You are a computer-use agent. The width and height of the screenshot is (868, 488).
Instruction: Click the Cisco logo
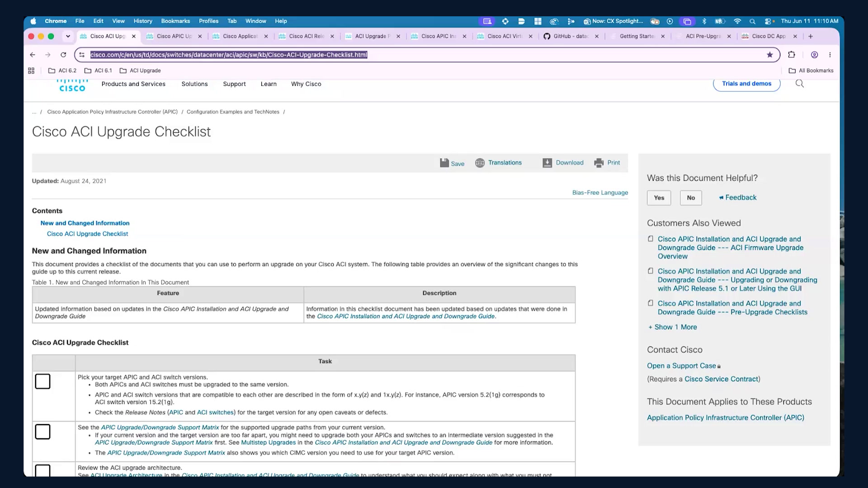pyautogui.click(x=72, y=85)
